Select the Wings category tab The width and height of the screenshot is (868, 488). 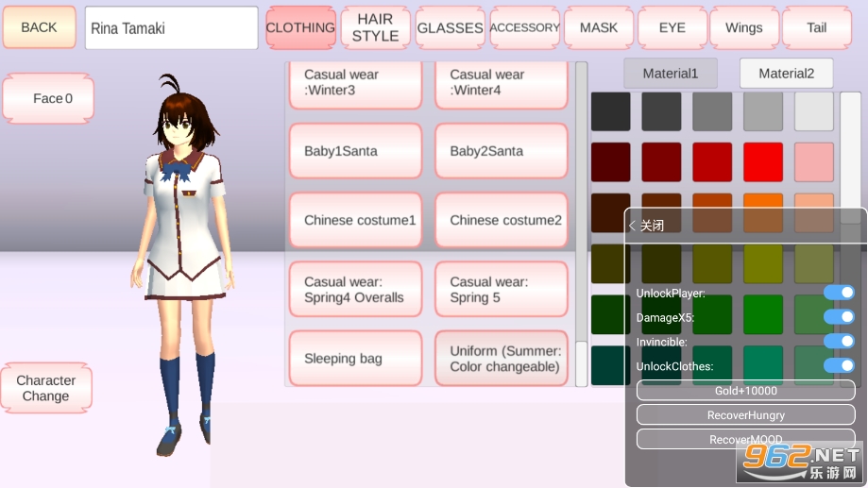(743, 27)
